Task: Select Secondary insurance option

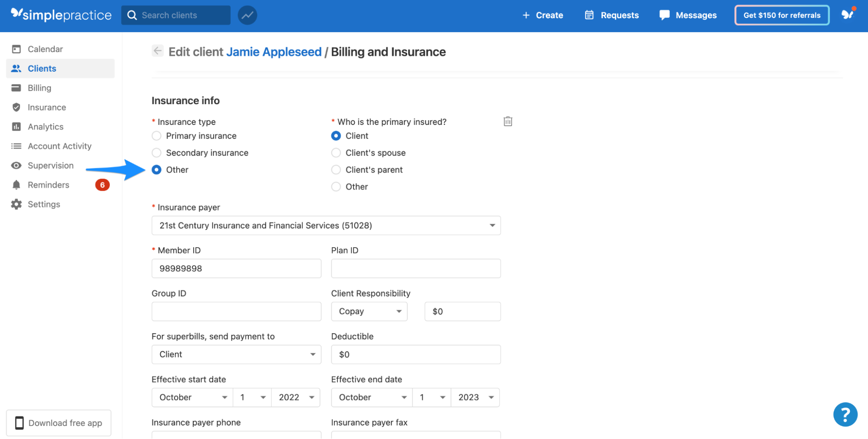Action: click(156, 153)
